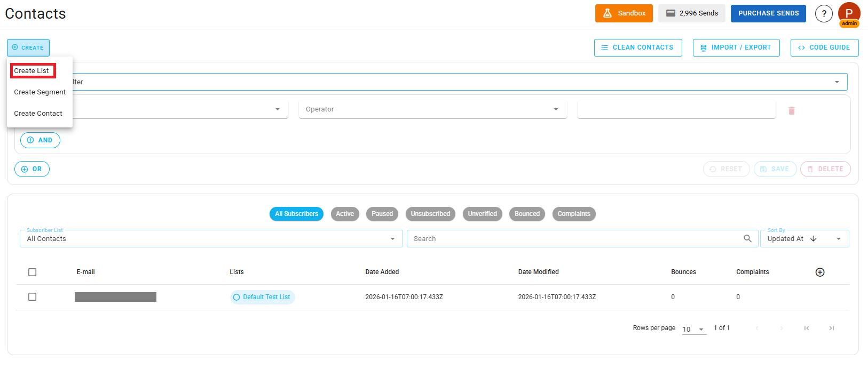Change the rows per page dropdown
Viewport: 868px width, 369px height.
pyautogui.click(x=693, y=329)
